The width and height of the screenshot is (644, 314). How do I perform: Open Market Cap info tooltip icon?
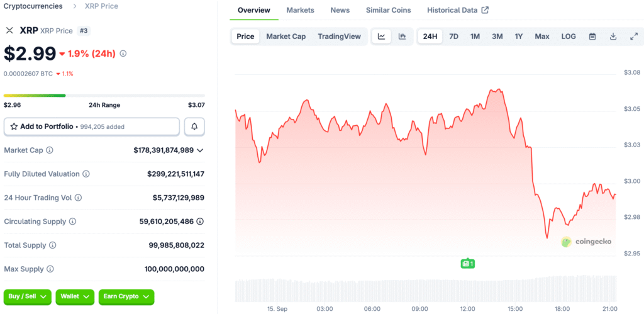coord(49,150)
